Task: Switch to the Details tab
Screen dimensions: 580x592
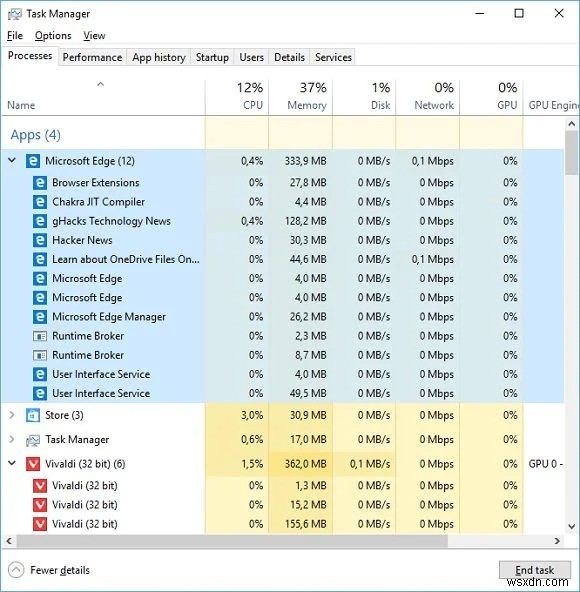Action: click(289, 57)
